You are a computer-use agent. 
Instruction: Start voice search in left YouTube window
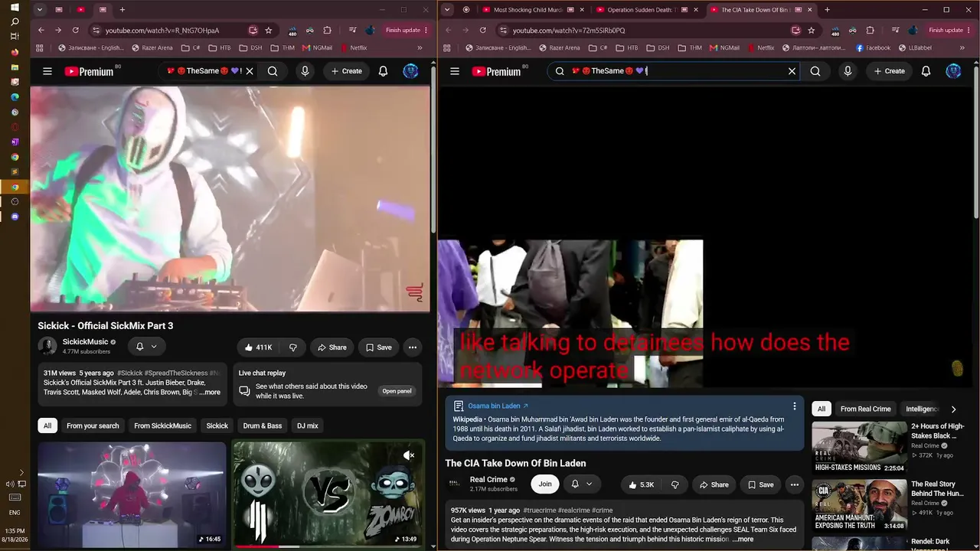click(x=305, y=71)
